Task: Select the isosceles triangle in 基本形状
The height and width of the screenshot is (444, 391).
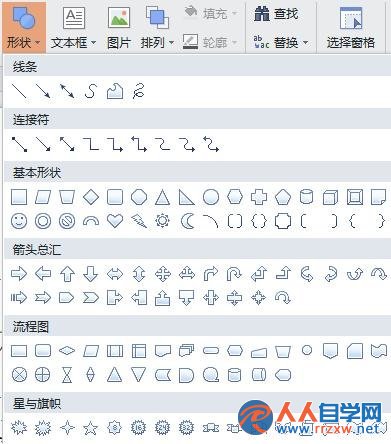Action: coord(162,197)
